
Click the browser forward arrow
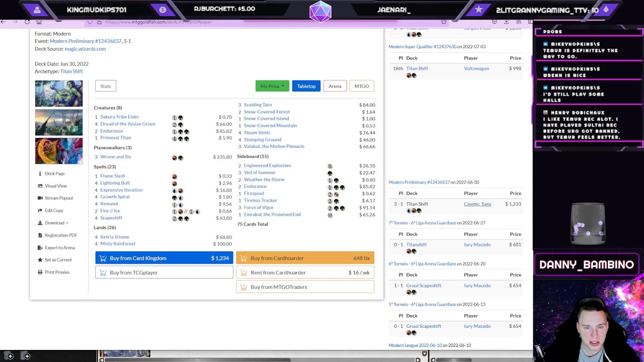click(x=15, y=22)
